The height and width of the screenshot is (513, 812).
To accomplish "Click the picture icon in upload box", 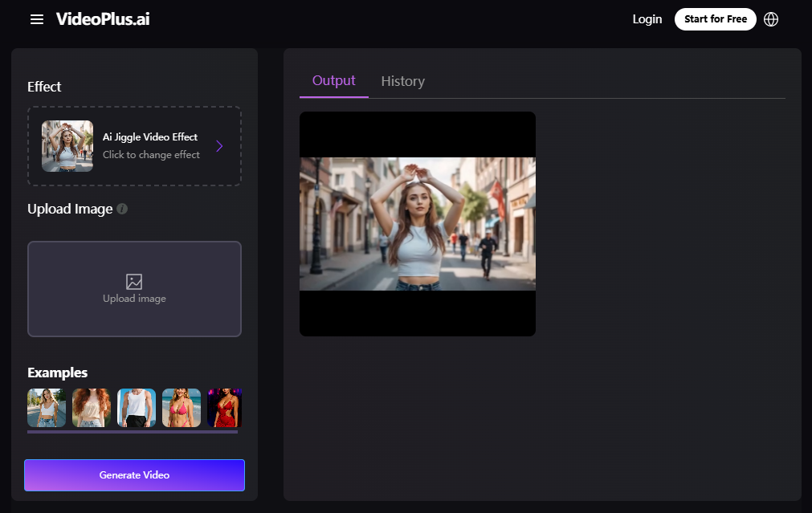I will click(x=134, y=282).
